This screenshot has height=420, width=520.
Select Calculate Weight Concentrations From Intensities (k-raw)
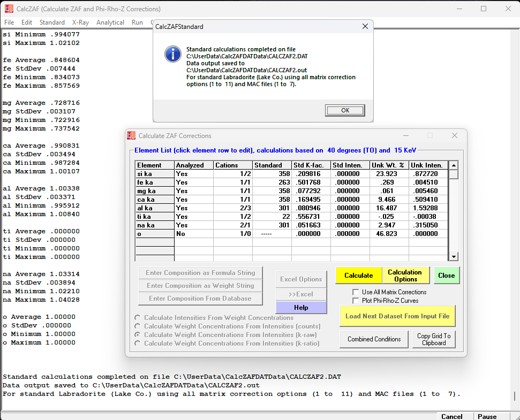pos(139,335)
